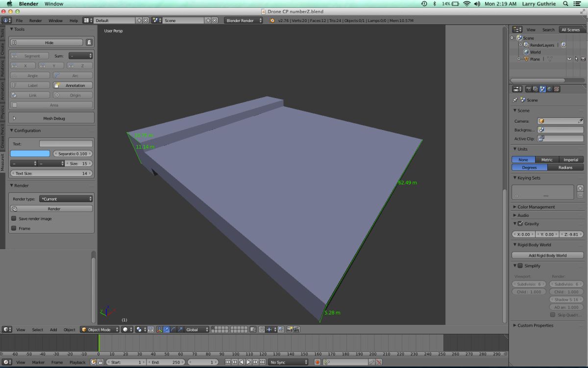Open the timeline editor type selector
588x368 pixels.
(x=7, y=362)
